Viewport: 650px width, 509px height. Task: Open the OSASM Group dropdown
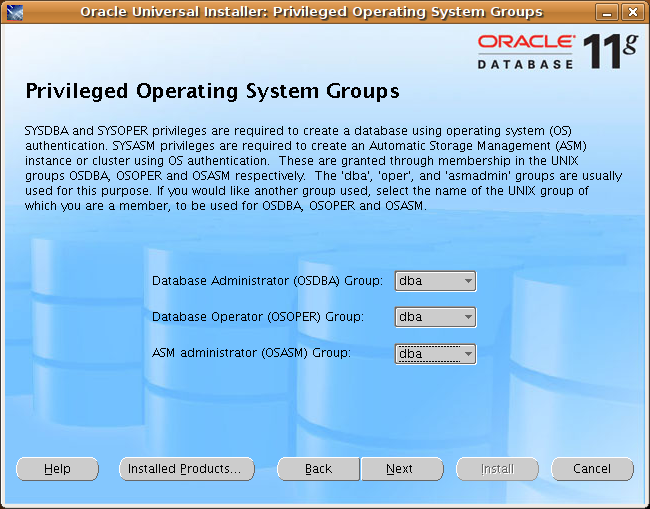click(435, 354)
